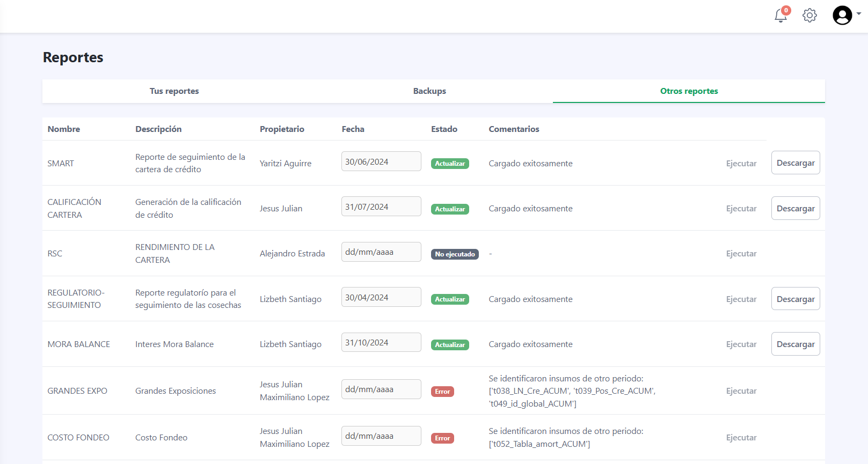868x464 pixels.
Task: Click the COSTO FONDEO date input
Action: (381, 436)
